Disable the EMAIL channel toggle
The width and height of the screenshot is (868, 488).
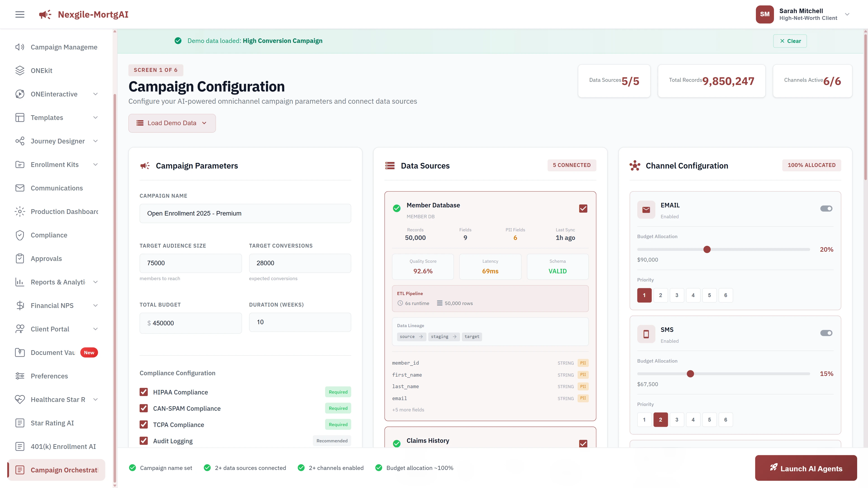tap(826, 208)
